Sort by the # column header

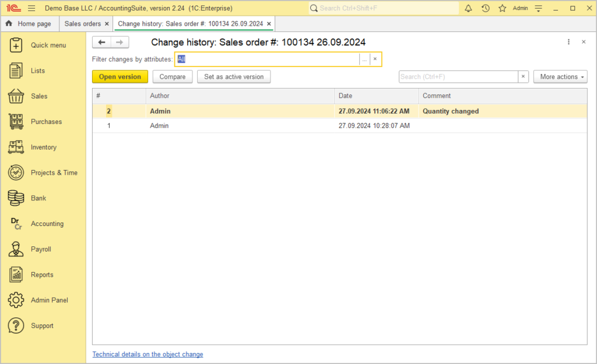[119, 96]
